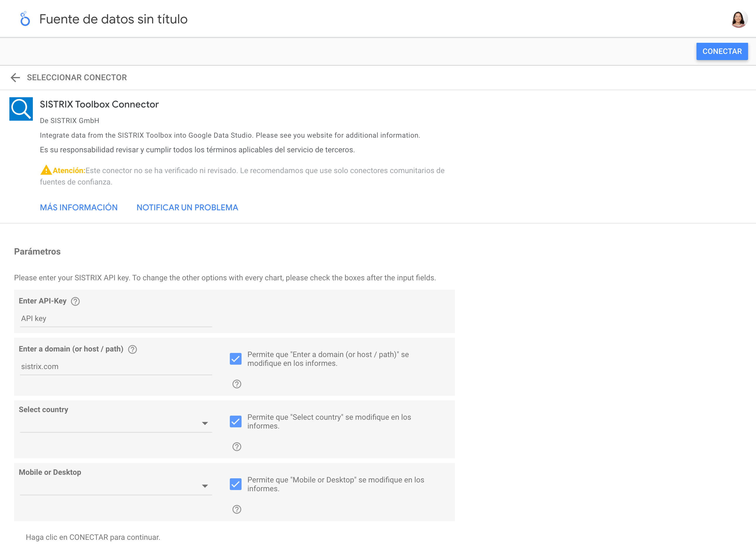Click help icon beside domain field label
The height and width of the screenshot is (553, 756).
132,349
